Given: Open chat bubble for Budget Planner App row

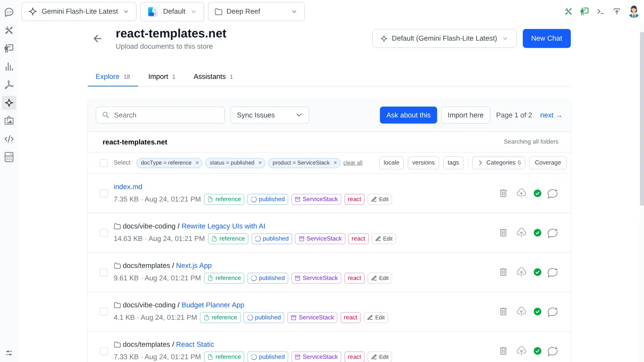Looking at the screenshot, I should (x=553, y=311).
